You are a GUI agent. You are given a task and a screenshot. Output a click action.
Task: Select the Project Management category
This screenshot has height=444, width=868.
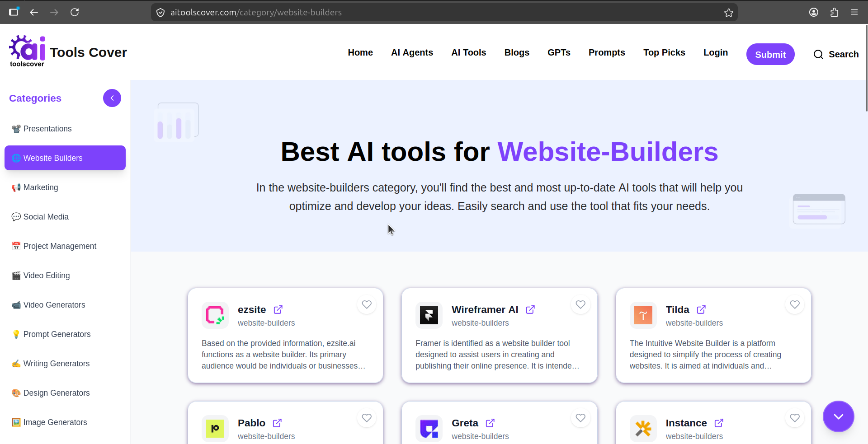65,246
